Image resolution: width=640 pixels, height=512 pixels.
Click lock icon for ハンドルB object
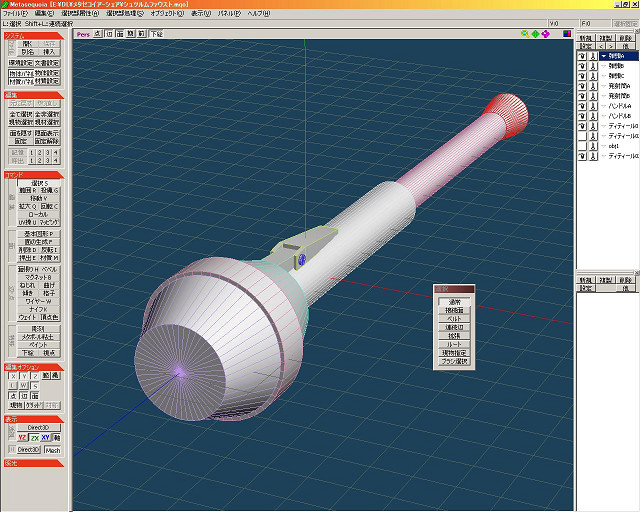[593, 116]
